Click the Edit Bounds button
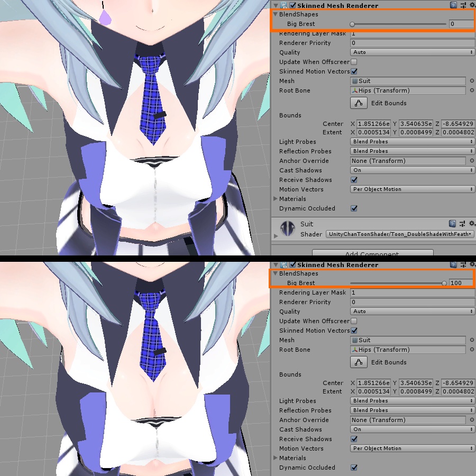Viewport: 476px width, 476px height. pos(359,103)
